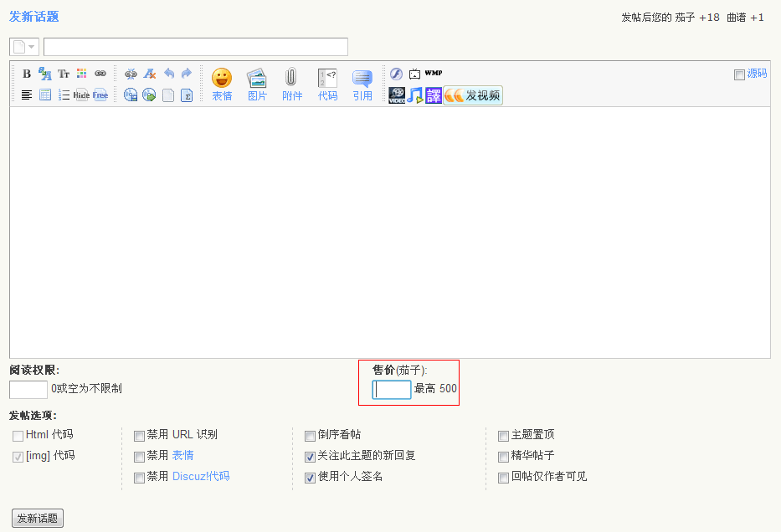Insert WMP media
Screen dimensions: 781x532
coord(434,73)
